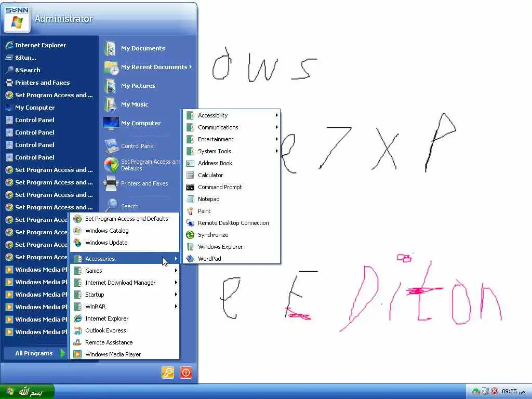Click Windows Media Player icon in All Programs
Screen dimensions: 532x399
78,354
